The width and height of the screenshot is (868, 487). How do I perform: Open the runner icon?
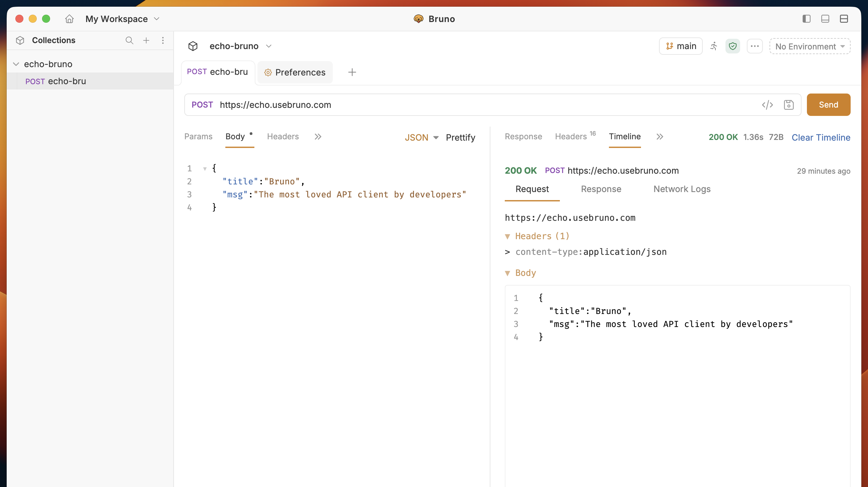[714, 46]
